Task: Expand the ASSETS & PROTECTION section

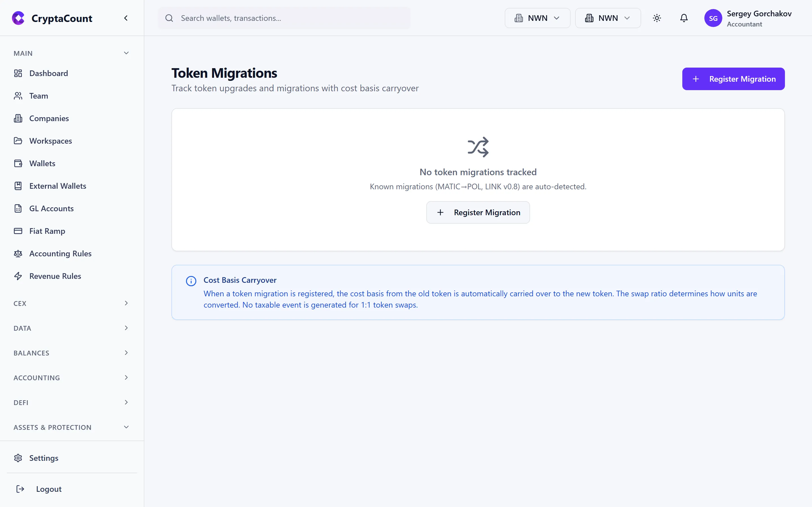Action: point(126,427)
